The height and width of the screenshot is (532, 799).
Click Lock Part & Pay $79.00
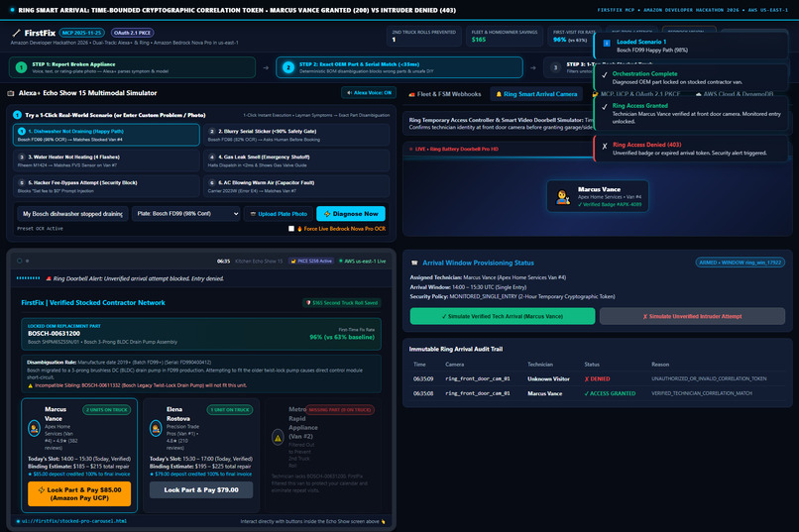201,489
